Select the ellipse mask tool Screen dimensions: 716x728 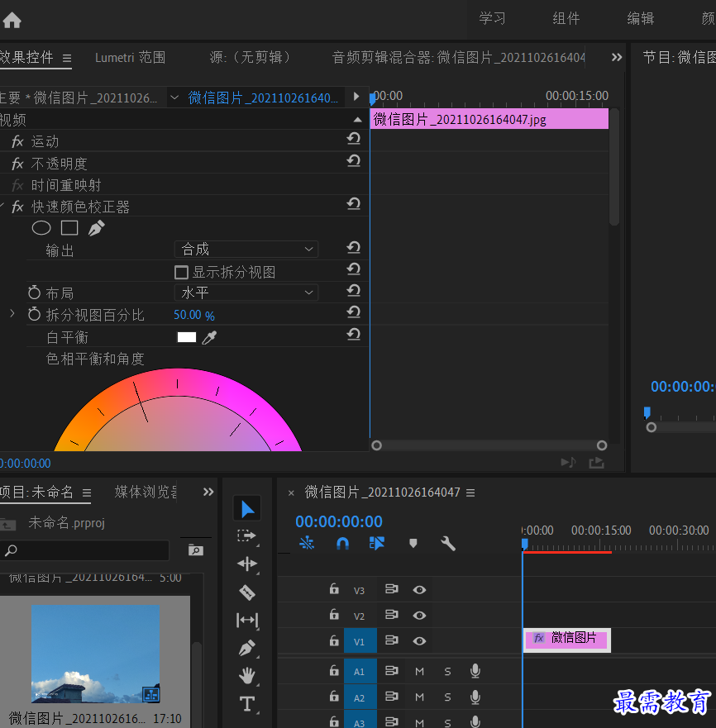[x=41, y=228]
